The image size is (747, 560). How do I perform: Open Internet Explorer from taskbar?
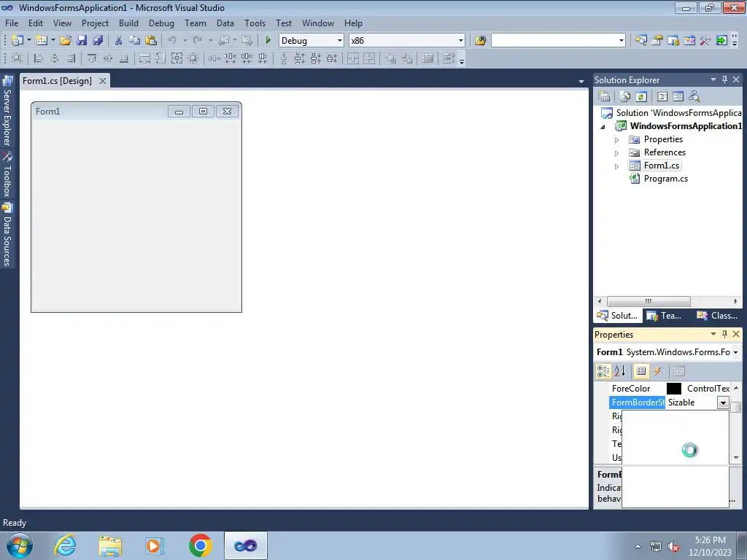tap(65, 545)
